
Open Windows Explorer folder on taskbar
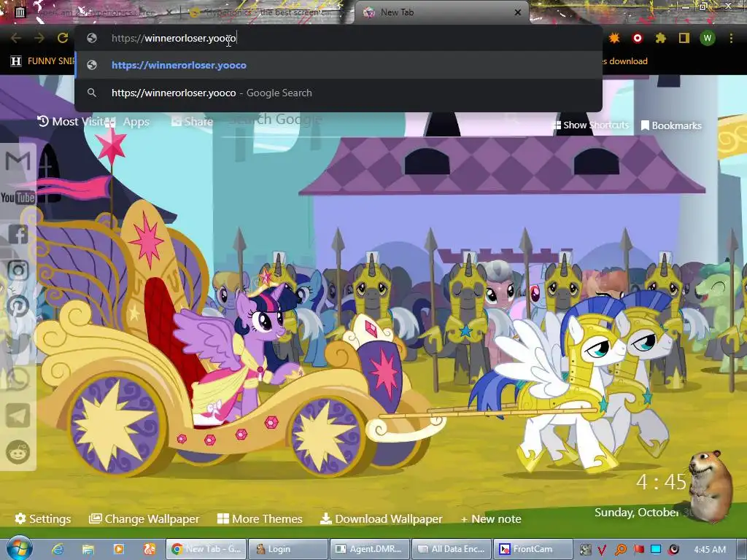tap(88, 549)
